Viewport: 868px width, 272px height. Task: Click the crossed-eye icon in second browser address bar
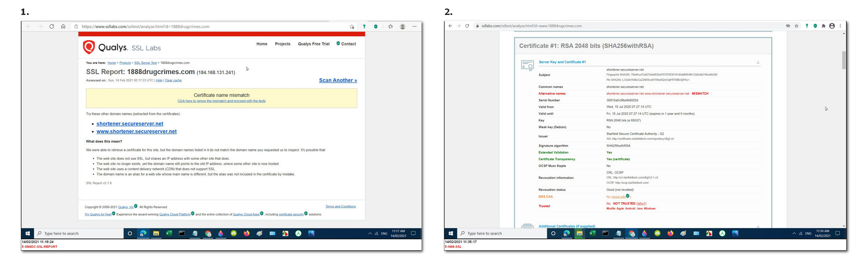[788, 26]
